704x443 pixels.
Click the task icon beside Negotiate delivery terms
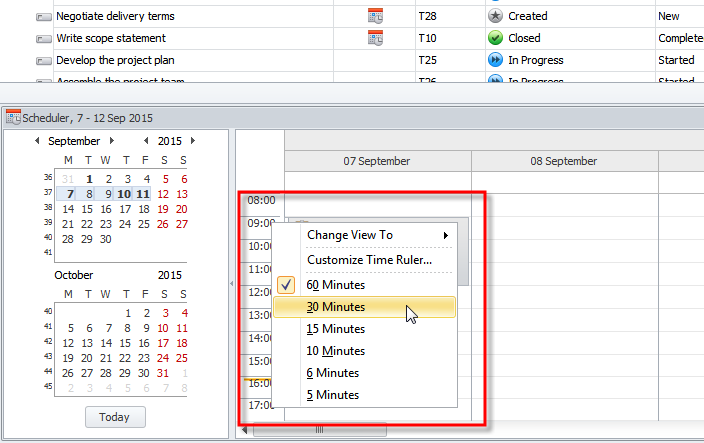(x=43, y=17)
